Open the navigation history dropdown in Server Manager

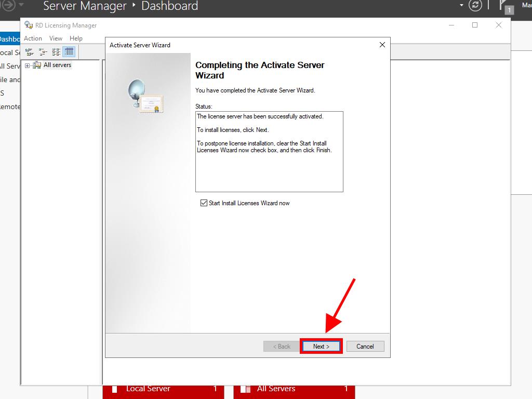21,5
